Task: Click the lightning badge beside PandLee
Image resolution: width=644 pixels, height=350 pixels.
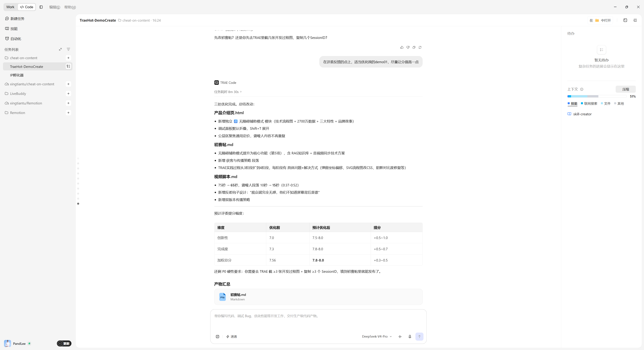Action: point(29,344)
